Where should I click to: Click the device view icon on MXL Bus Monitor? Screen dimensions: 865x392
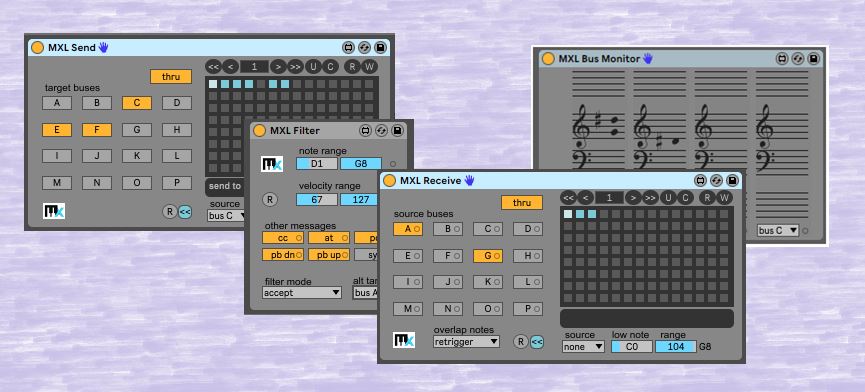pyautogui.click(x=782, y=58)
